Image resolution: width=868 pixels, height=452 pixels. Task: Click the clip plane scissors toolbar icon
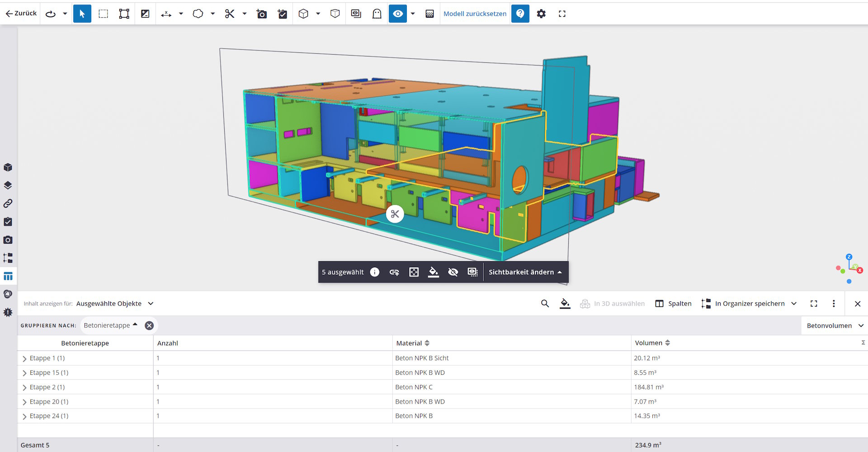click(230, 14)
